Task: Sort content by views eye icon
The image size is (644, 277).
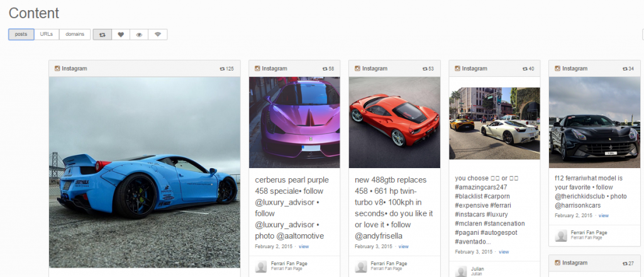Action: coord(139,35)
